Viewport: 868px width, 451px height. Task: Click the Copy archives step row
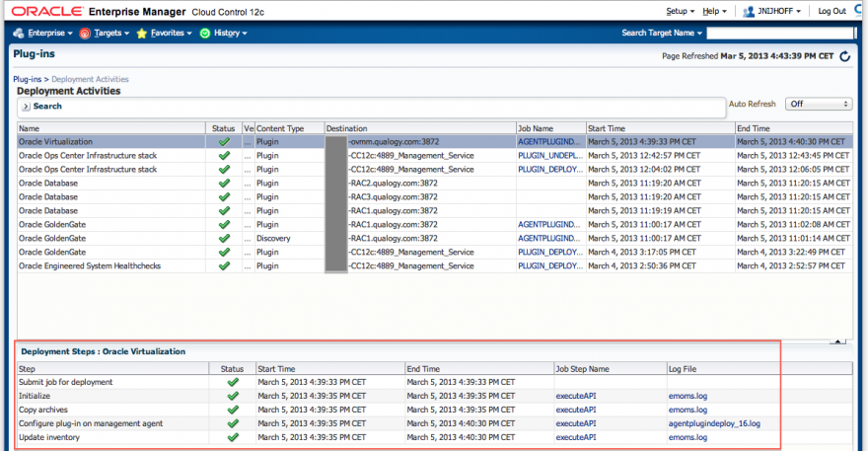click(435, 410)
